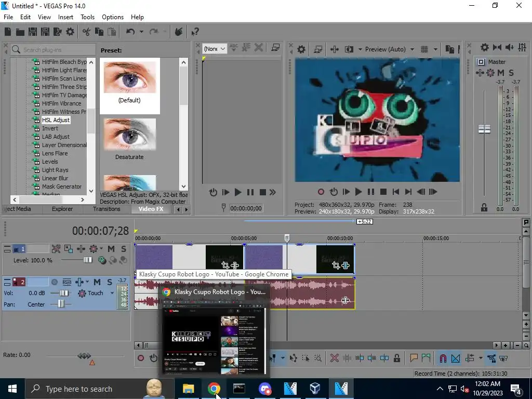Open the Options menu
The height and width of the screenshot is (399, 532).
(x=113, y=17)
